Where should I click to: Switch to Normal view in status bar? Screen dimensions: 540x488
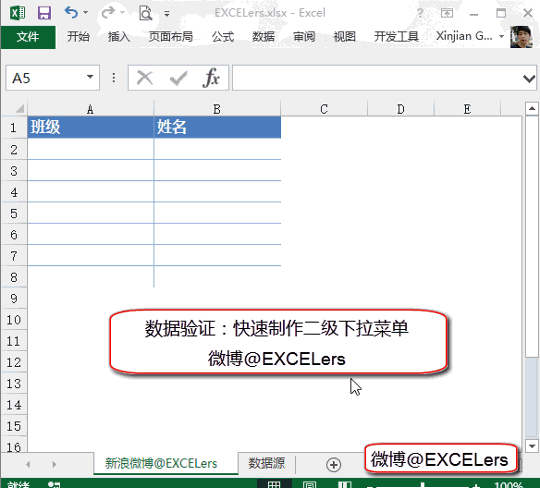coord(274,484)
